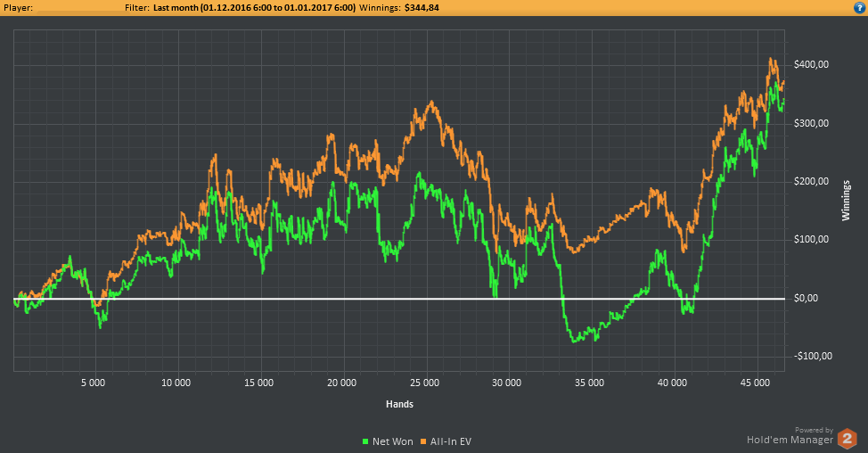The height and width of the screenshot is (453, 868).
Task: Click the 35 000 hands axis tick
Action: (590, 383)
